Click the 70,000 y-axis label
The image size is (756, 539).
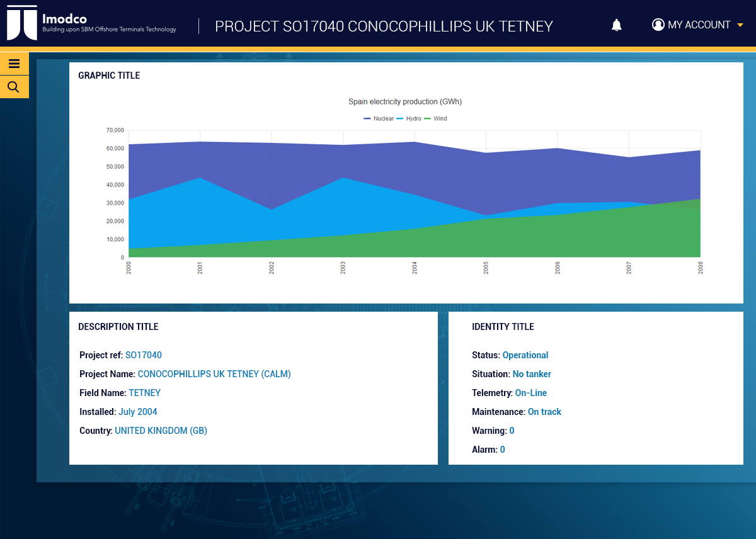(x=115, y=130)
